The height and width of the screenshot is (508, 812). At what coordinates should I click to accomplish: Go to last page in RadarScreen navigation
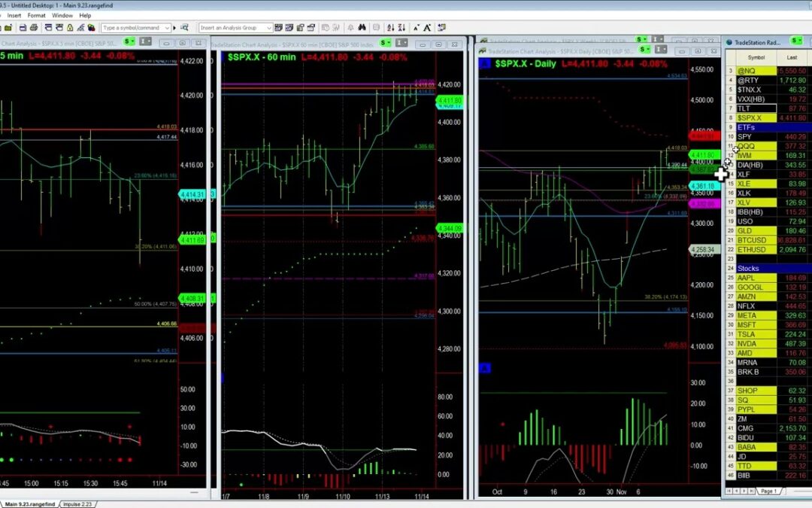pos(751,491)
